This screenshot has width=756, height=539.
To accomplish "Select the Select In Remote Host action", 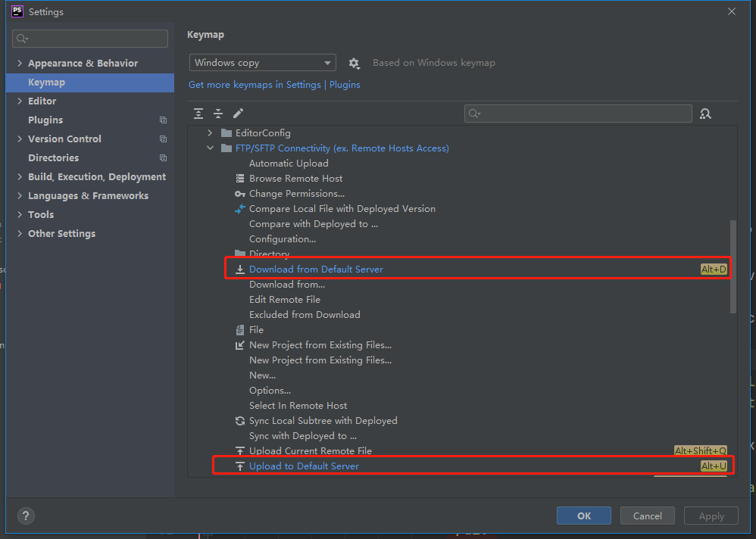I will click(x=298, y=406).
